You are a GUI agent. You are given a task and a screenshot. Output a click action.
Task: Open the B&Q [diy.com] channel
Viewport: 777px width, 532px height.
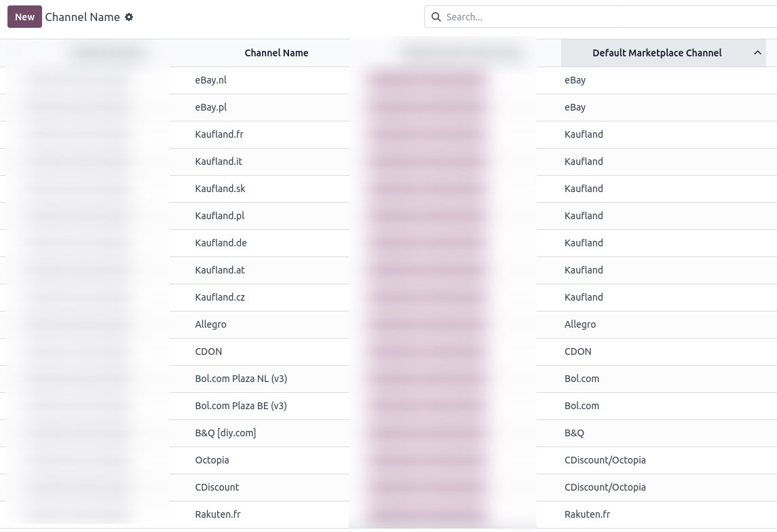[x=225, y=433]
